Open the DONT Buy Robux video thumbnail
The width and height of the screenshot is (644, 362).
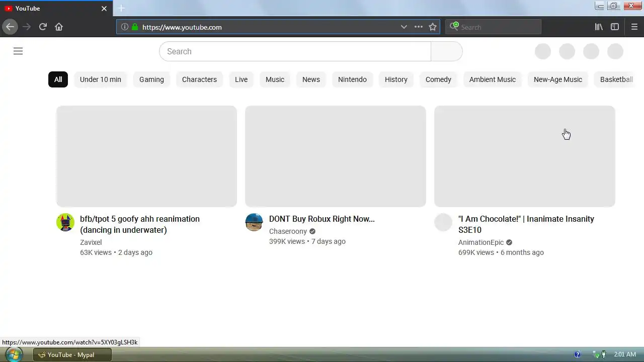pos(336,156)
